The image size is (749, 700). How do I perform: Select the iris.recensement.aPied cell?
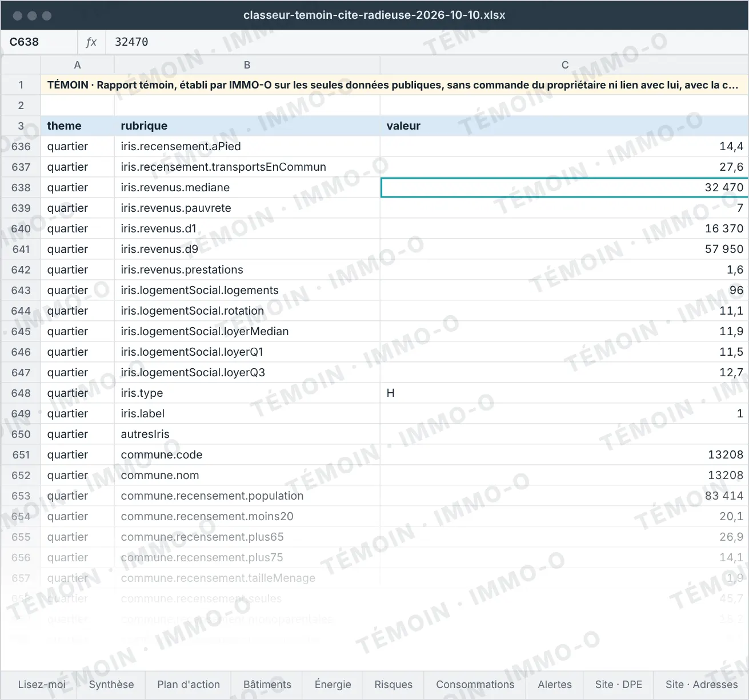[247, 146]
